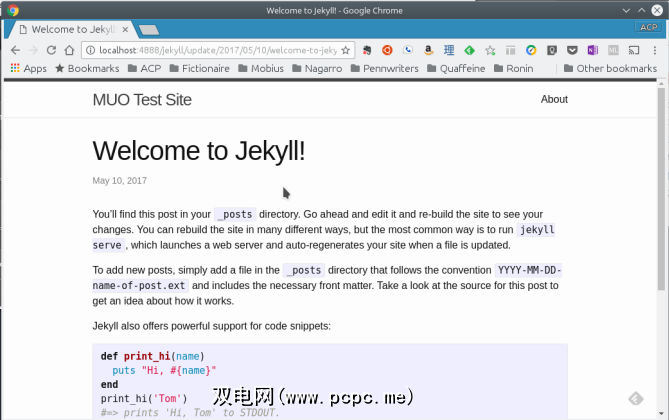Open the Ronin bookmarks folder
The width and height of the screenshot is (669, 420).
(x=513, y=68)
